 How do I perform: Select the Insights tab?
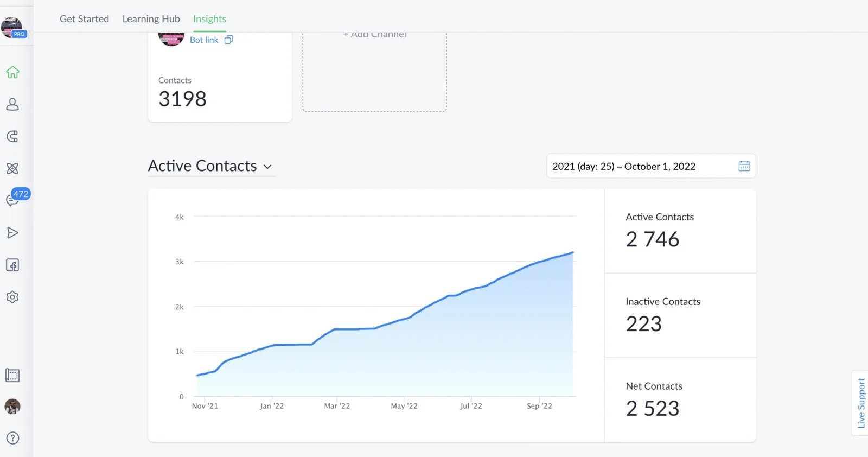(209, 19)
